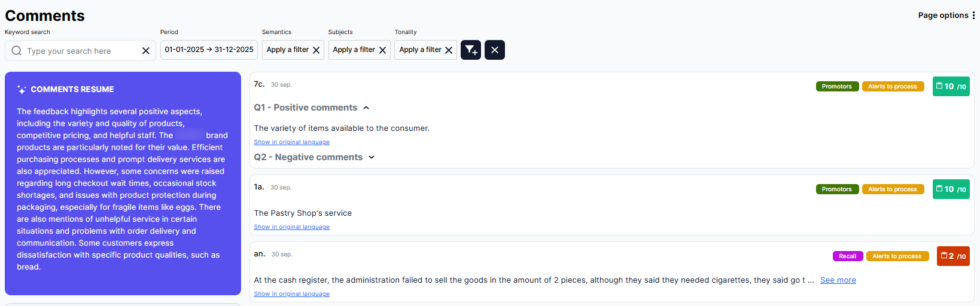
Task: Click the Recall tag on third comment
Action: click(x=847, y=256)
